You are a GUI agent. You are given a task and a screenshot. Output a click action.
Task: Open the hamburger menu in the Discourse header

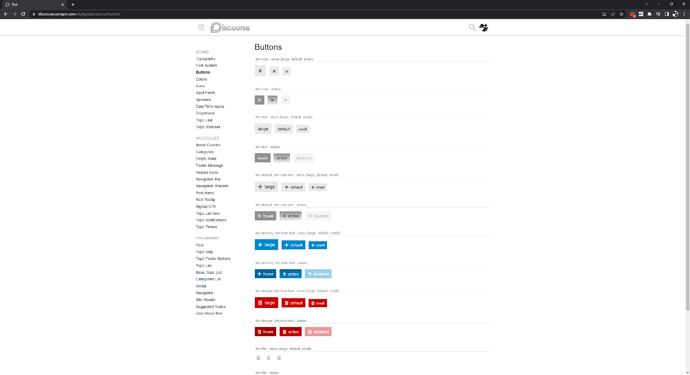(201, 27)
